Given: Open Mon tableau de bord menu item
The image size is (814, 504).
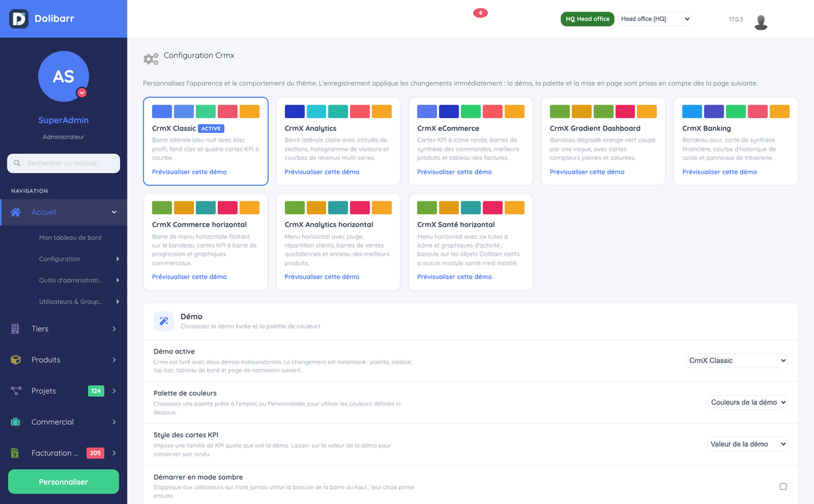Looking at the screenshot, I should [71, 238].
